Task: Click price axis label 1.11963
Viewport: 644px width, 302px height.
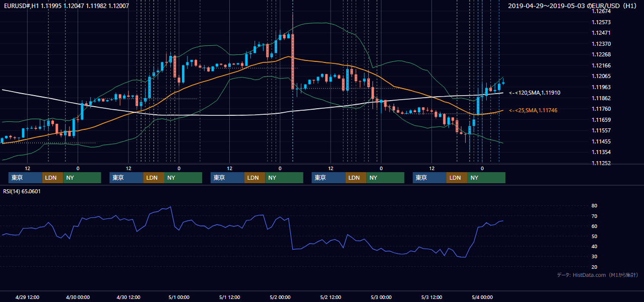Action: 601,87
